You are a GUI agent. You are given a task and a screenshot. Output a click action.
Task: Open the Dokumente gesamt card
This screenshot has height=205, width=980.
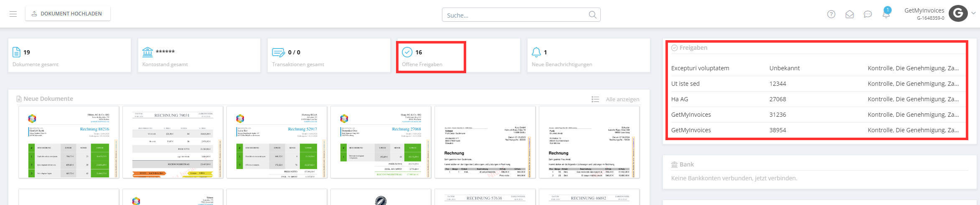(x=69, y=55)
